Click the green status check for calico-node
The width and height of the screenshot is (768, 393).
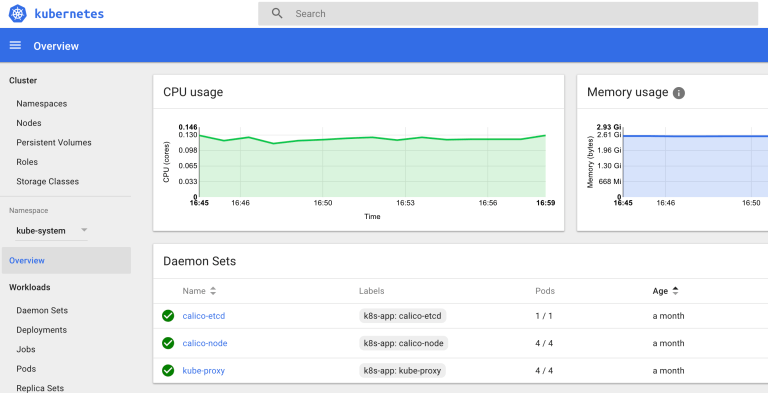click(x=168, y=343)
